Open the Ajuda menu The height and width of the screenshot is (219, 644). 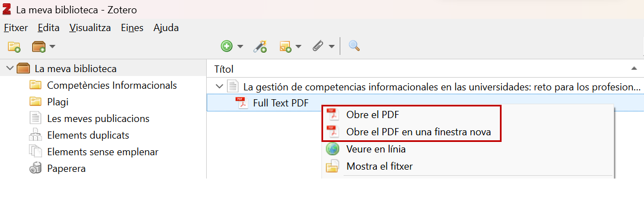(166, 28)
